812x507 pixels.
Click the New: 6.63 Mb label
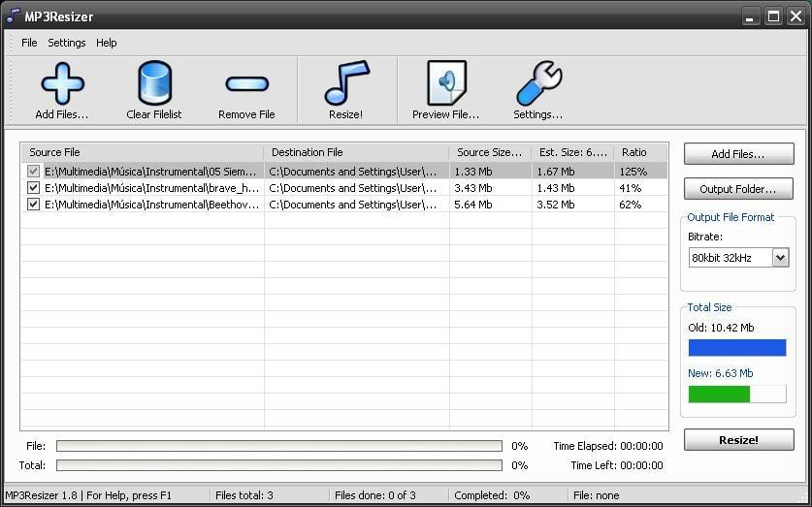[x=721, y=373]
